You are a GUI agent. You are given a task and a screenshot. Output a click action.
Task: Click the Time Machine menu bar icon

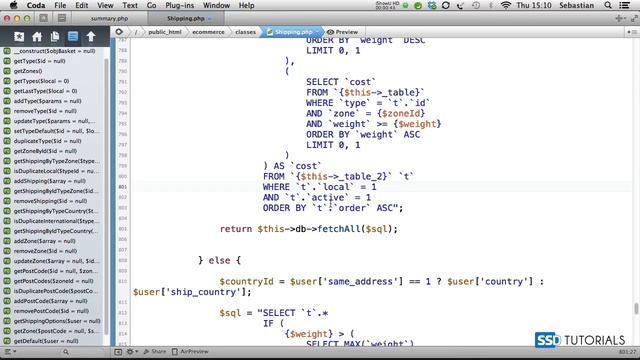pos(476,5)
